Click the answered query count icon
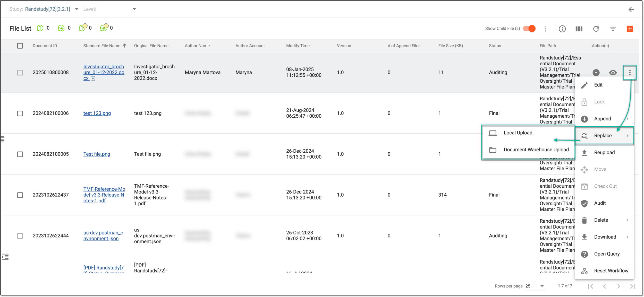The width and height of the screenshot is (644, 297). [61, 28]
